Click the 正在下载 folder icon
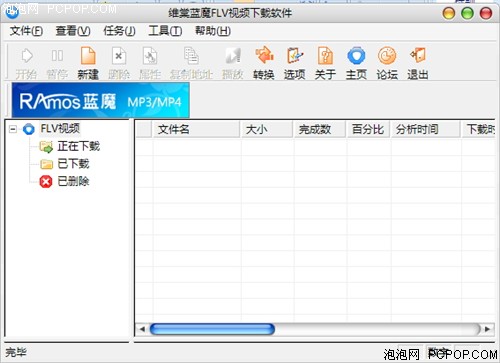500x363 pixels. click(46, 147)
